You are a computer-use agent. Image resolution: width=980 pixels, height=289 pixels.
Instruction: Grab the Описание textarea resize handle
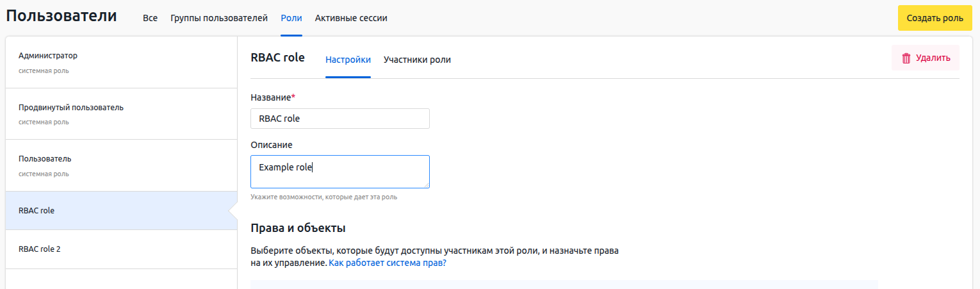coord(426,185)
